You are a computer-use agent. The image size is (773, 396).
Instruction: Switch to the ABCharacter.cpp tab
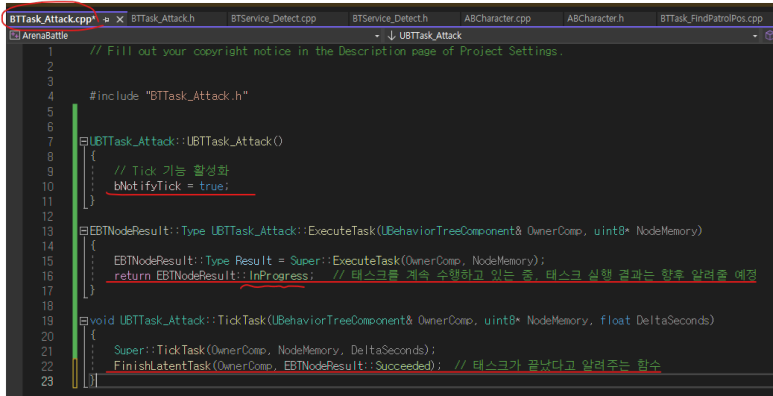tap(497, 19)
